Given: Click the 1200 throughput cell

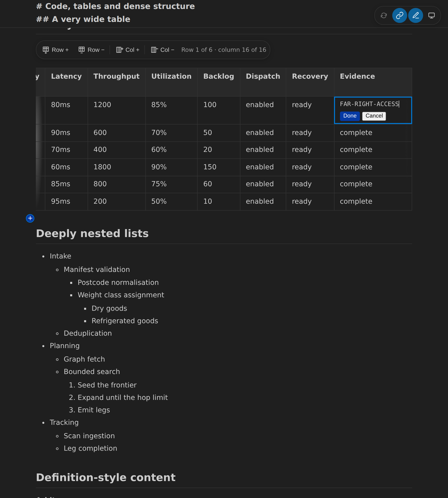Looking at the screenshot, I should pyautogui.click(x=116, y=110).
